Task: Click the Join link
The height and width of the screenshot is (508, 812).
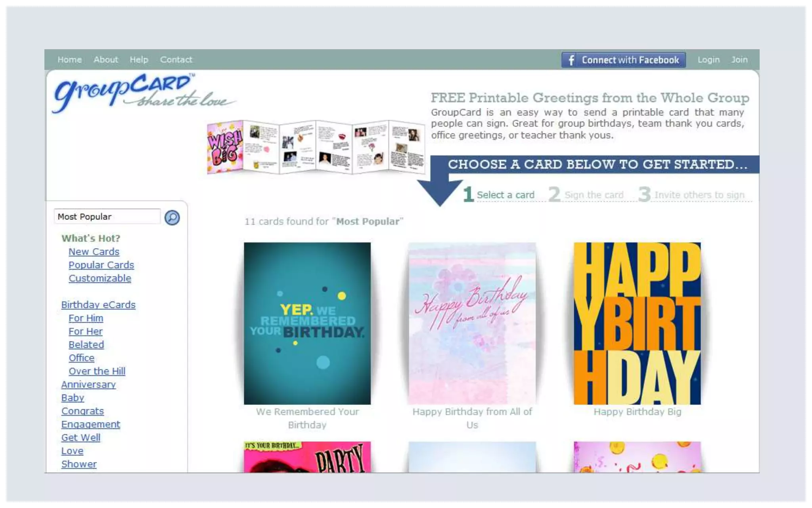Action: pos(739,60)
